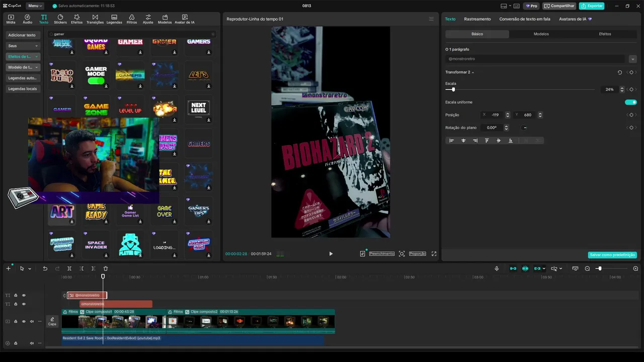This screenshot has width=644, height=362.
Task: Open the Menu dropdown
Action: click(35, 6)
